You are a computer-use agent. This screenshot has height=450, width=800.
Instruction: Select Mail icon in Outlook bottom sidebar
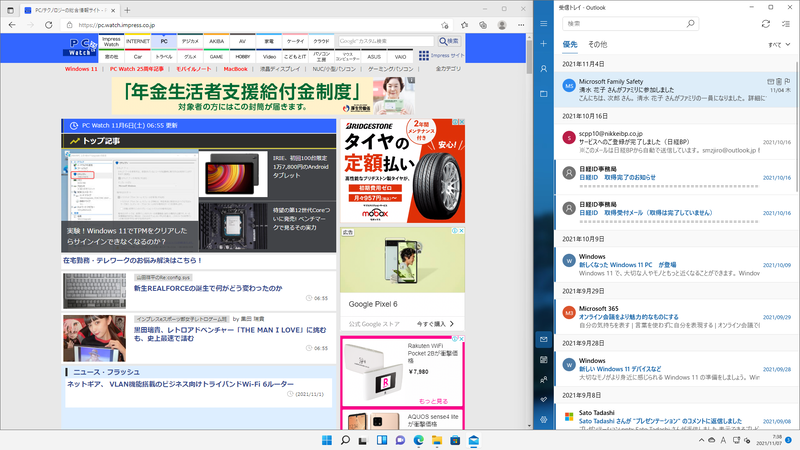pyautogui.click(x=543, y=339)
